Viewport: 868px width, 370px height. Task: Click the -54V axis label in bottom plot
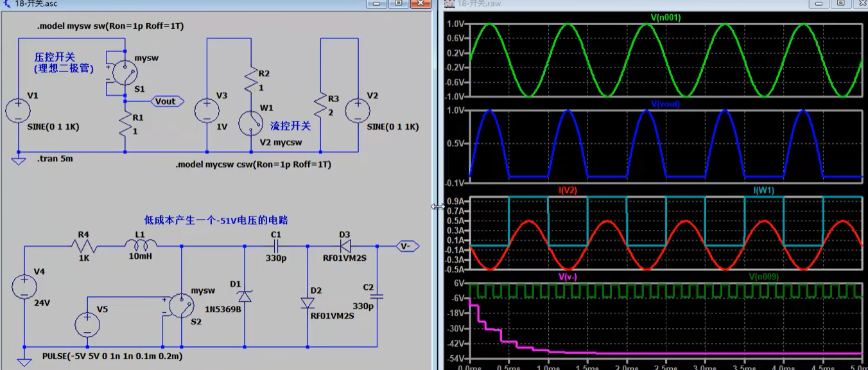point(455,358)
